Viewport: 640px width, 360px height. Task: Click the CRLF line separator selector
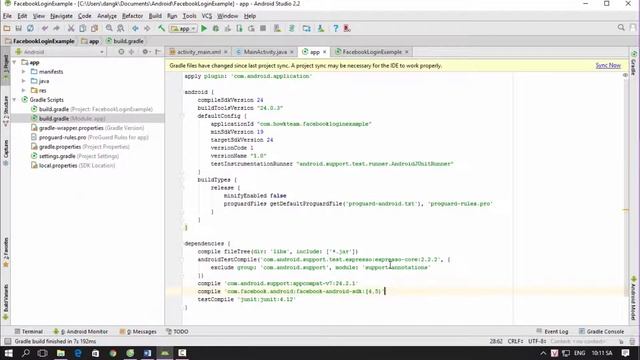pyautogui.click(x=516, y=341)
